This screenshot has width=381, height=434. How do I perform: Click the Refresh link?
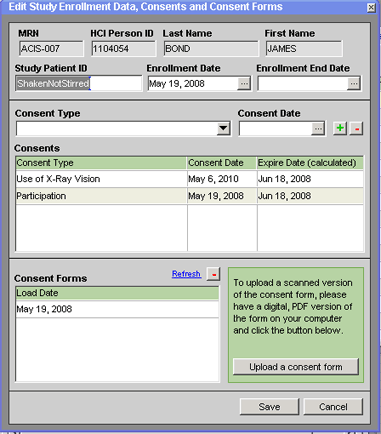click(186, 274)
